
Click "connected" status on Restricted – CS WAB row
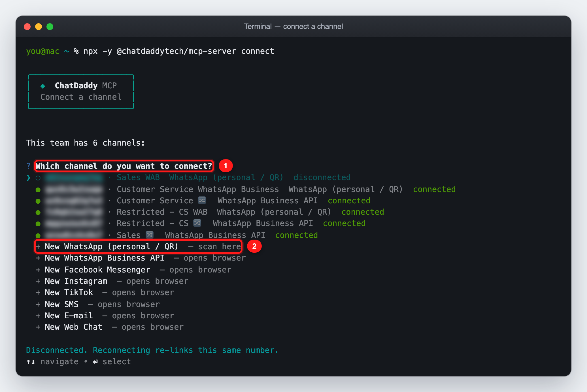coord(363,212)
